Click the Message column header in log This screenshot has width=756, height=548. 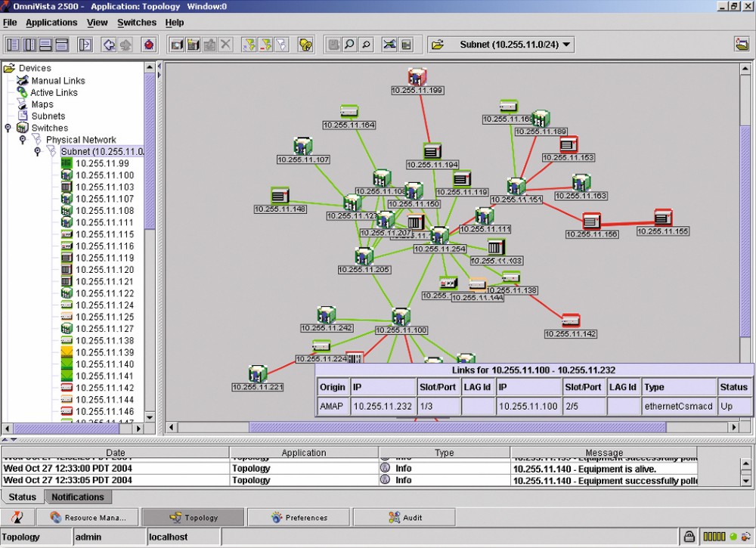coord(604,453)
